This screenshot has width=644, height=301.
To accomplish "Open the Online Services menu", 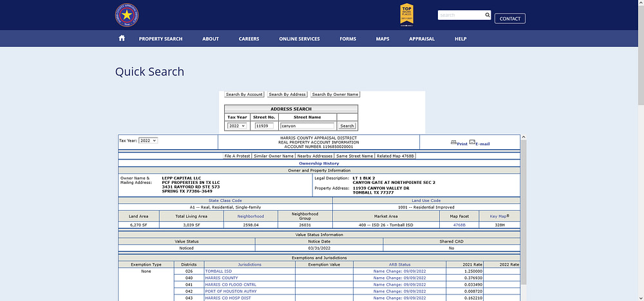I will tap(299, 39).
